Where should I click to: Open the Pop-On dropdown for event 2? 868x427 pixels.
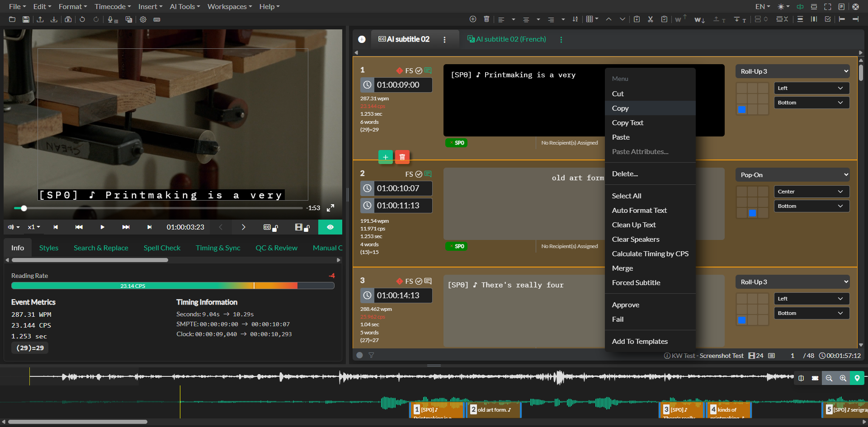pyautogui.click(x=792, y=174)
